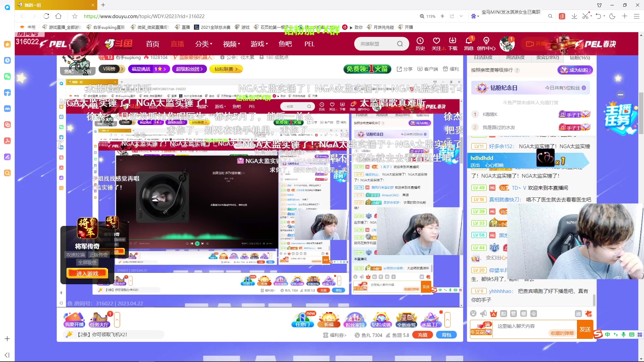Open the 消息 message bell
The height and width of the screenshot is (362, 644).
(x=469, y=44)
